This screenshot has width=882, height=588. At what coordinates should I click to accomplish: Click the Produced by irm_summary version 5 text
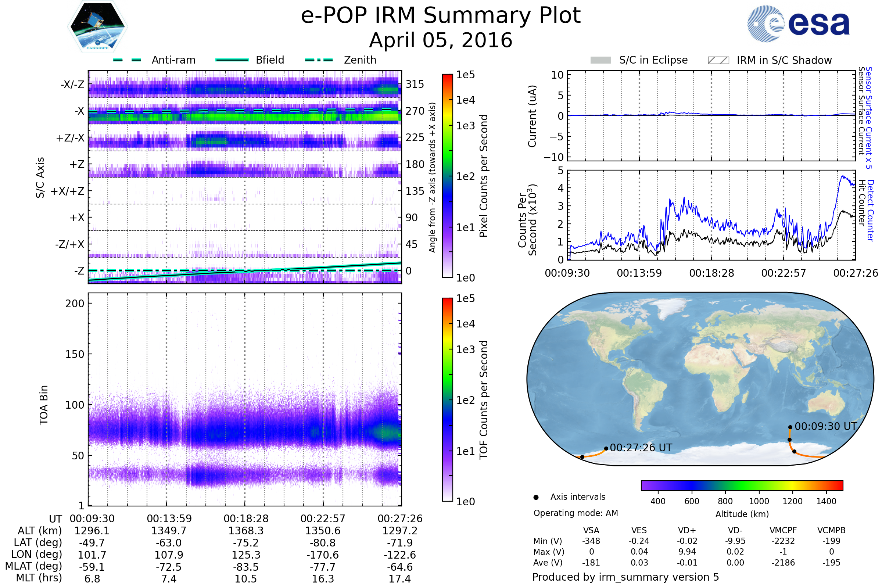(x=625, y=577)
